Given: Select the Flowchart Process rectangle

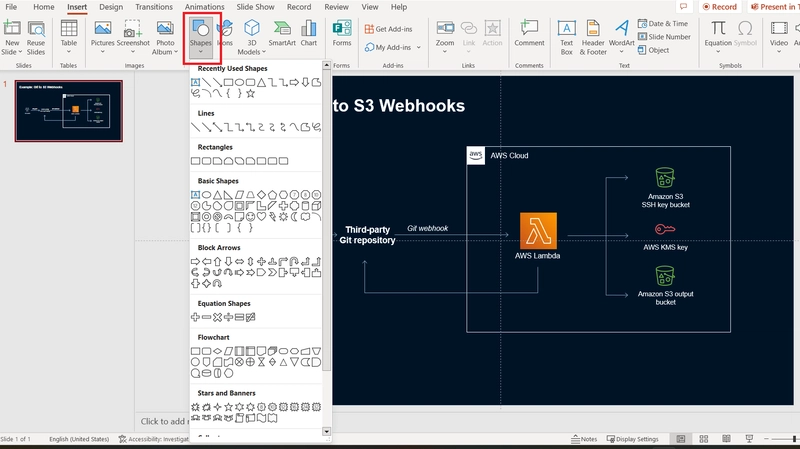Looking at the screenshot, I should click(x=195, y=351).
